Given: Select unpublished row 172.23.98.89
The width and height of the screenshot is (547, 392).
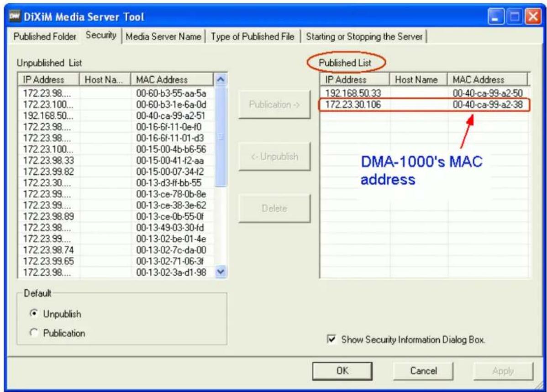Looking at the screenshot, I should tap(116, 216).
